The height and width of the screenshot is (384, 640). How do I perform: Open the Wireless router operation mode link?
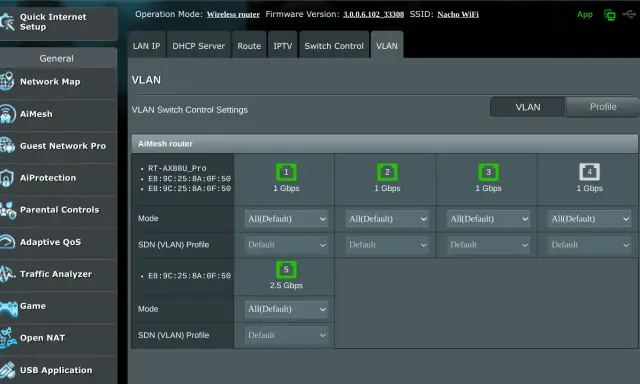(233, 14)
